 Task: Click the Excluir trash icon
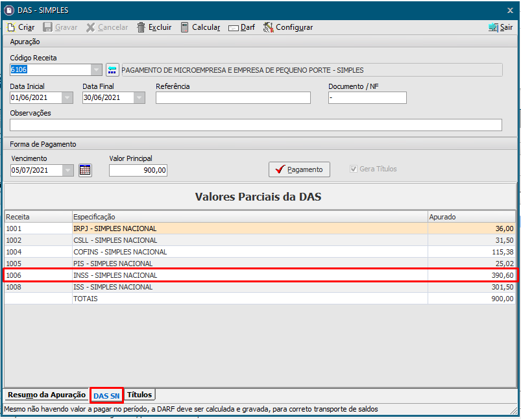(141, 27)
